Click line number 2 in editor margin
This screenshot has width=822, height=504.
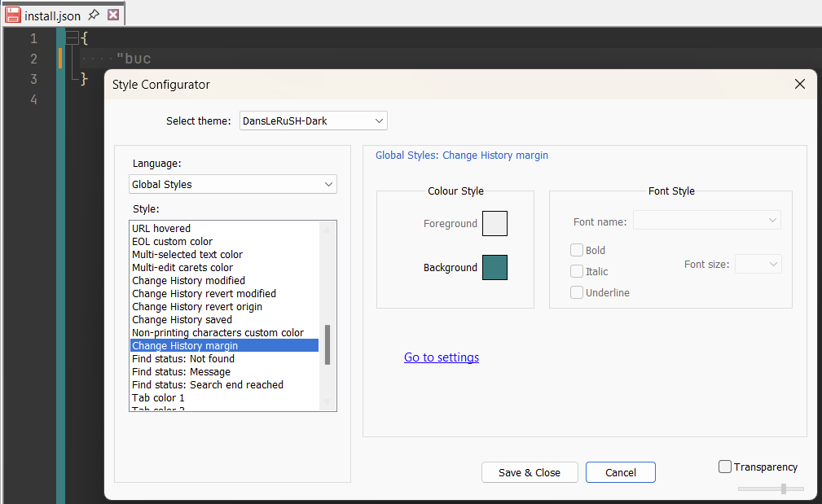click(33, 59)
